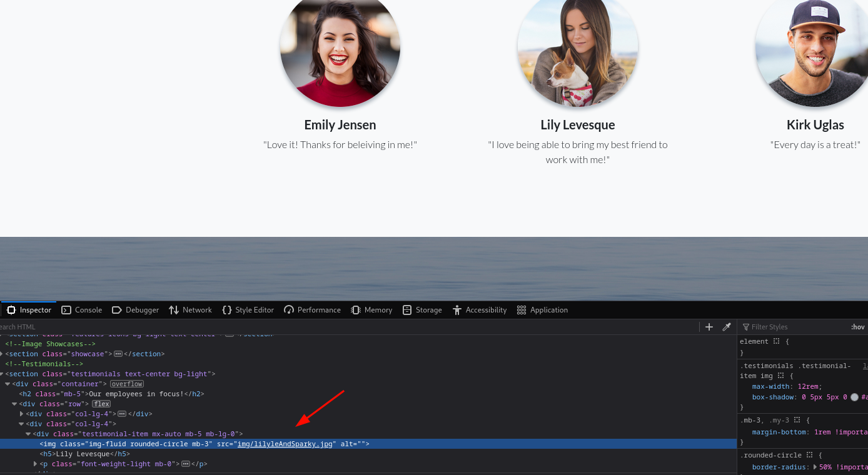Collapse the row div node
The width and height of the screenshot is (868, 475).
coord(14,404)
